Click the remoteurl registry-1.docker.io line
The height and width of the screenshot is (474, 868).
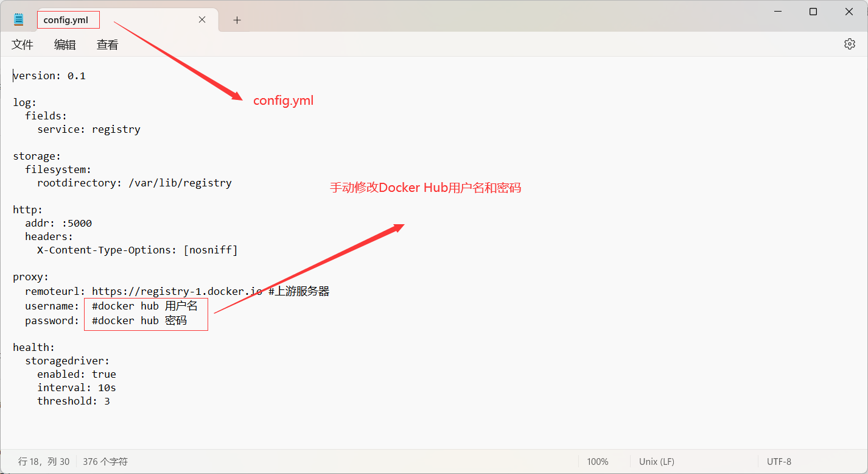(177, 291)
